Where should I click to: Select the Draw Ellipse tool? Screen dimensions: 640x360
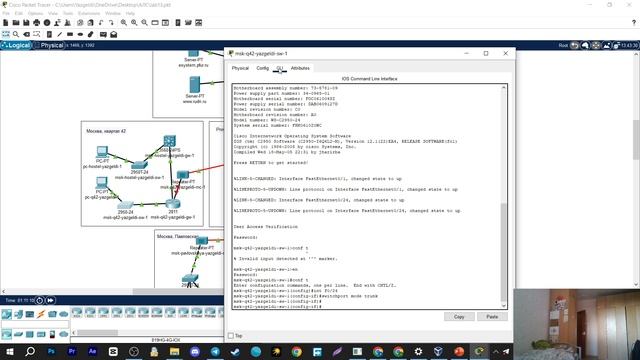[80, 34]
